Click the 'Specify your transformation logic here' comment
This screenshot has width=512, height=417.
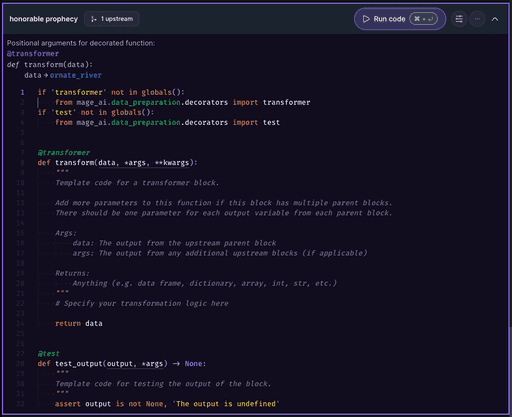(x=142, y=303)
